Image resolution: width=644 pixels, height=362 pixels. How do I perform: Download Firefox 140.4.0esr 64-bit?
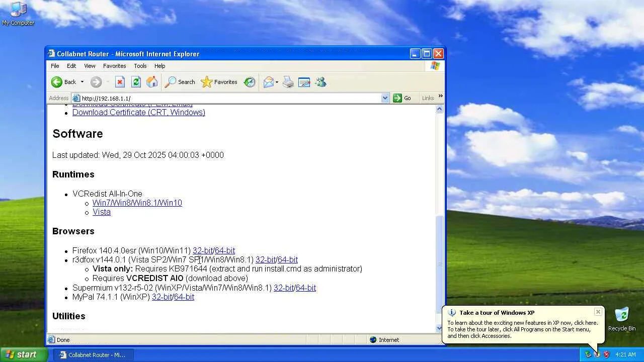point(225,250)
